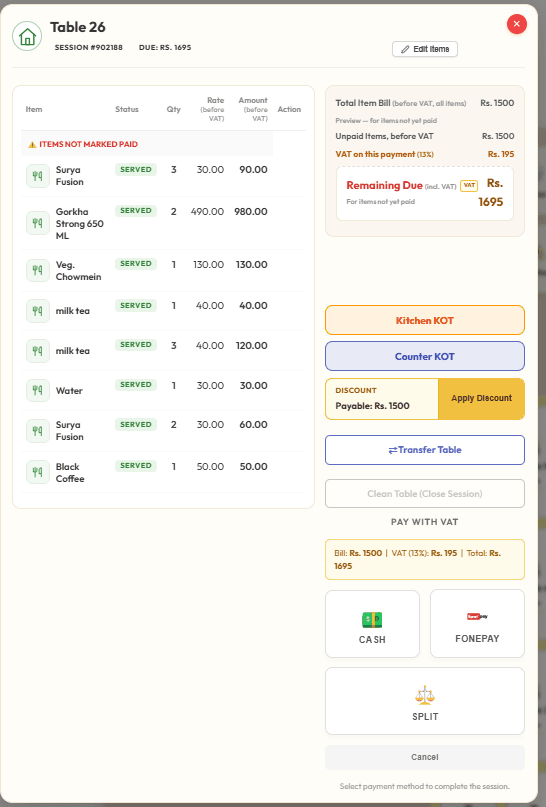Select the CASH payment method
546x807 pixels.
point(372,624)
